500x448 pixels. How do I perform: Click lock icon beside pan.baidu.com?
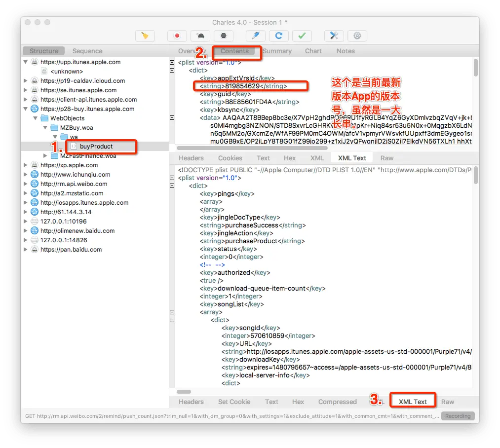point(35,249)
